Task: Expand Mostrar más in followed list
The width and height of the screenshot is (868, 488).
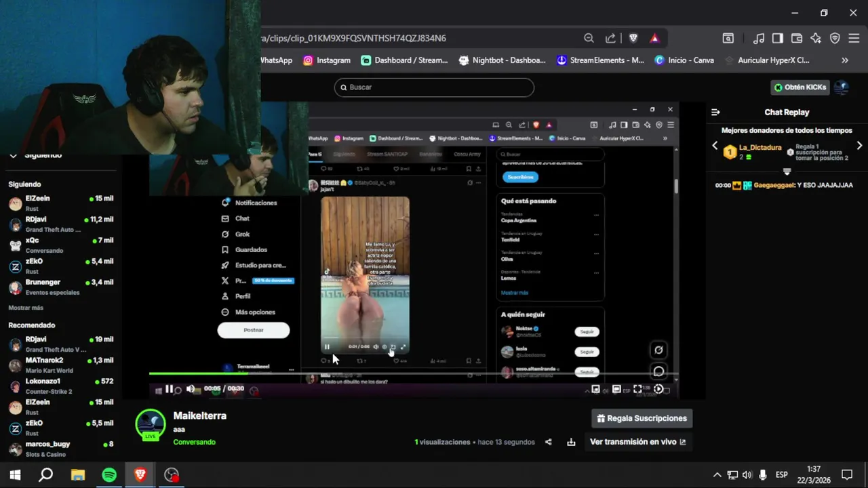Action: pos(26,308)
